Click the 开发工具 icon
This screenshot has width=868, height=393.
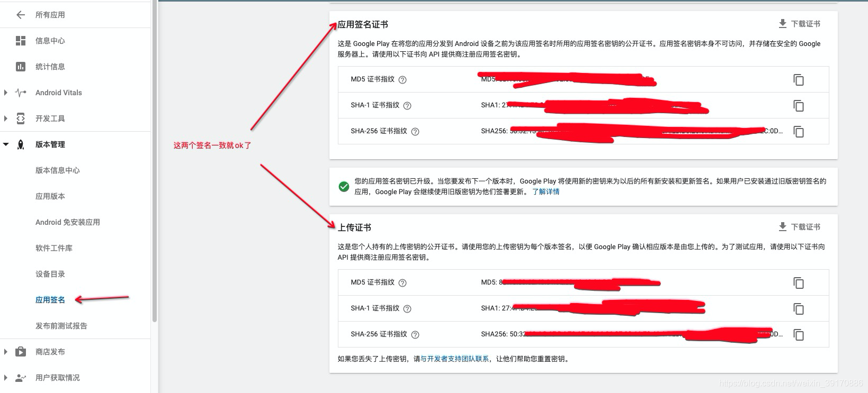tap(21, 118)
